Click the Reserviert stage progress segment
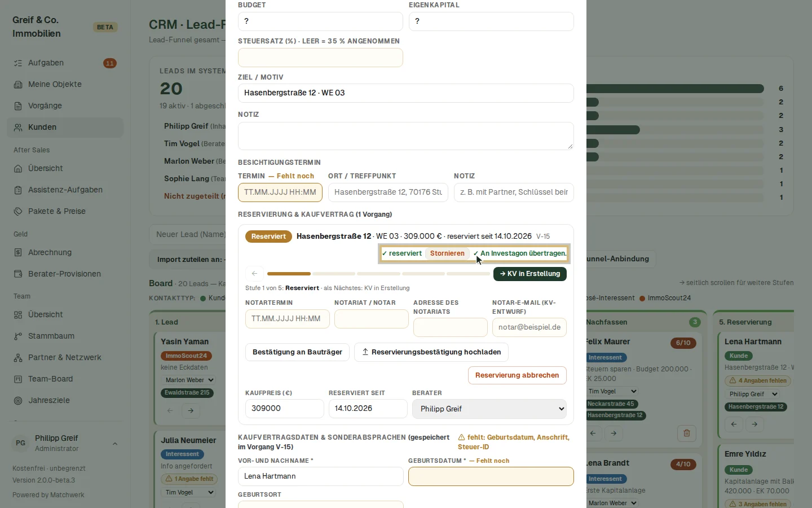This screenshot has height=508, width=812. [x=289, y=274]
